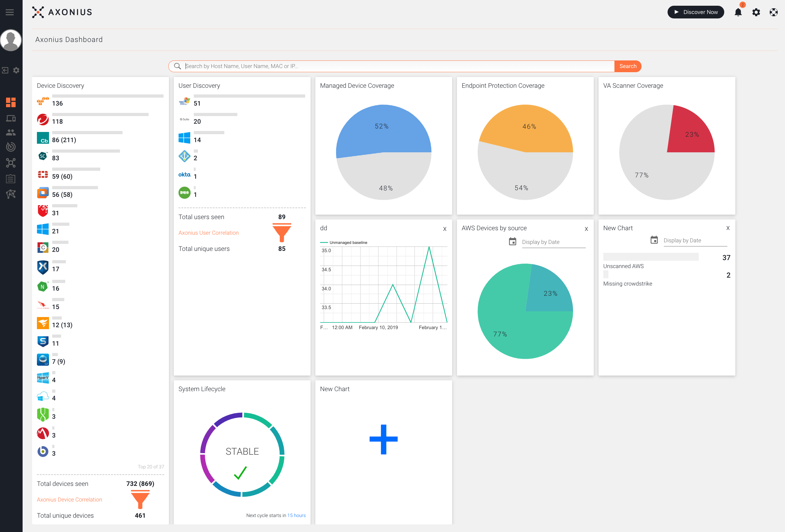Click the AWS adapter icon with 136 devices
The image size is (785, 532).
pos(43,100)
